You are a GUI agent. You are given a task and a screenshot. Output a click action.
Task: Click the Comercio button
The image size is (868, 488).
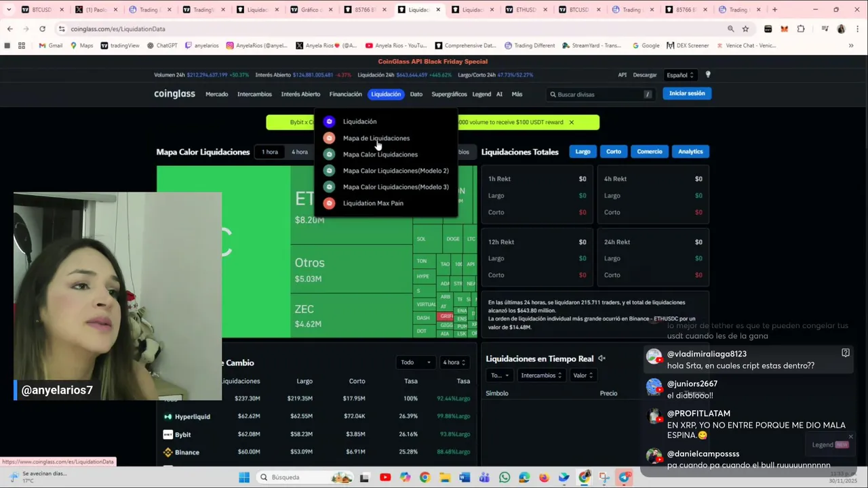650,151
